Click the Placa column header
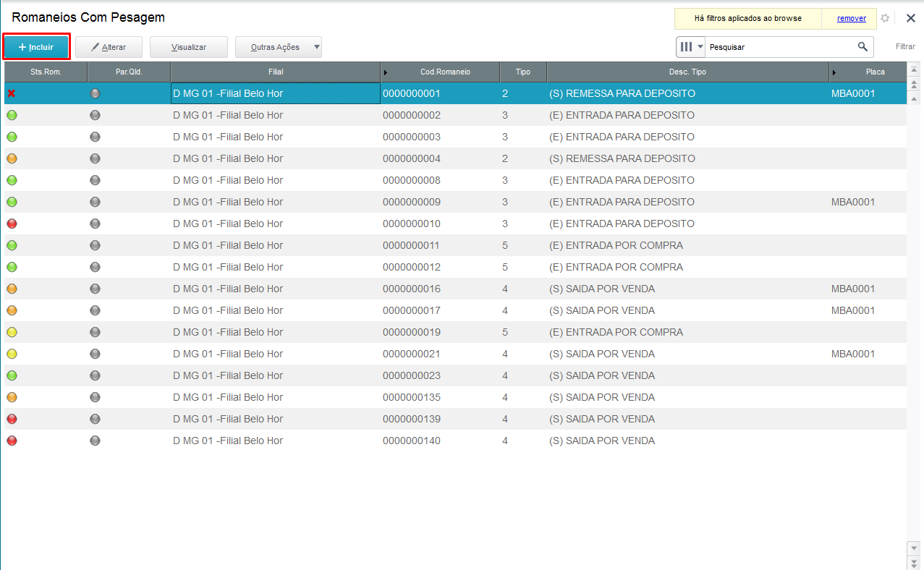Screen dimensions: 924x570 (x=868, y=72)
